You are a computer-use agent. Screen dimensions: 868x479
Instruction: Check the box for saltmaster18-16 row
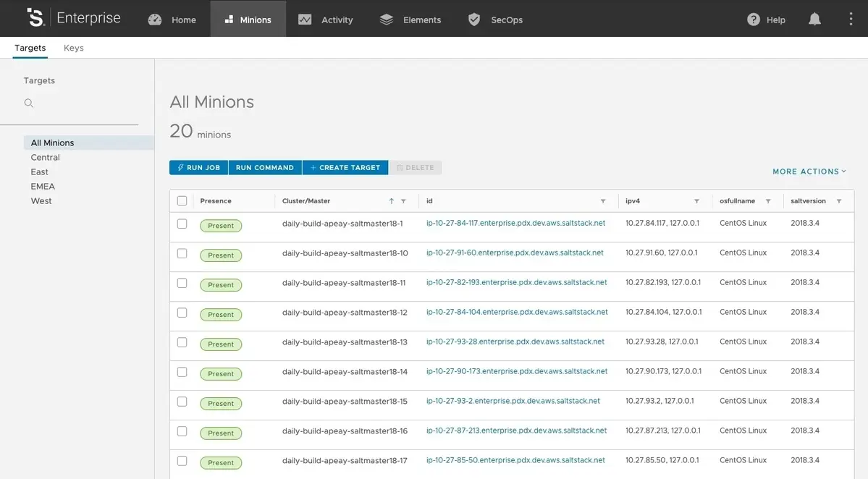tap(182, 431)
